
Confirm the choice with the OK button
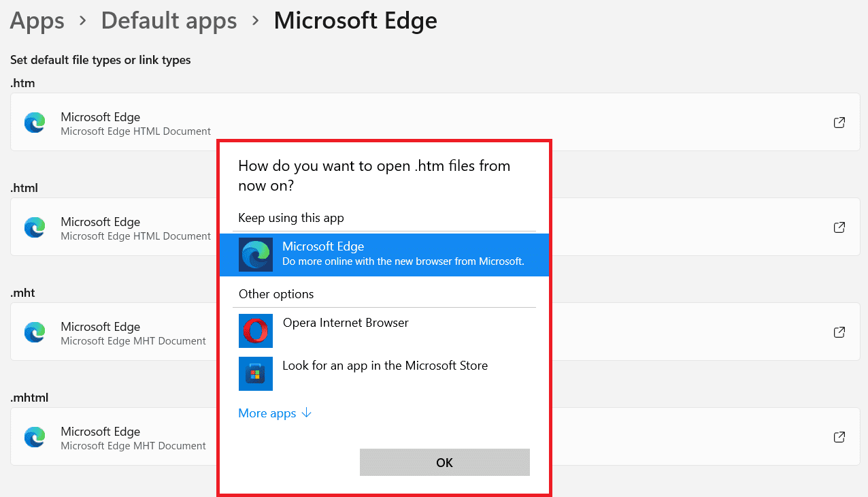point(444,462)
